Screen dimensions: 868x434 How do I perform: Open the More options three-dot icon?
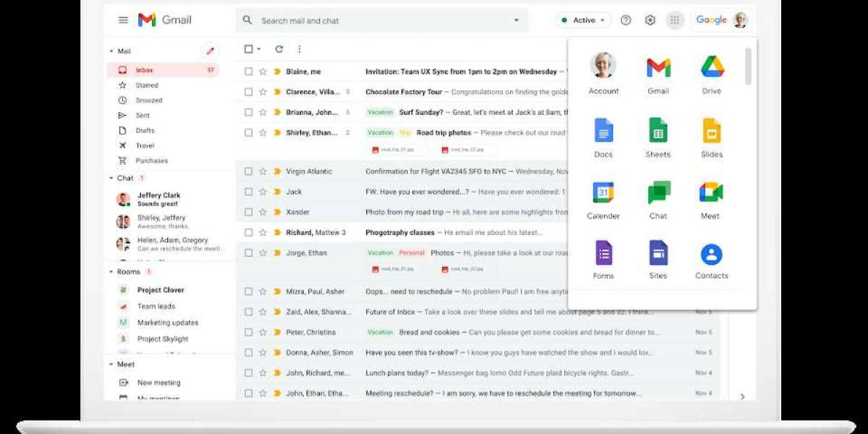tap(299, 49)
